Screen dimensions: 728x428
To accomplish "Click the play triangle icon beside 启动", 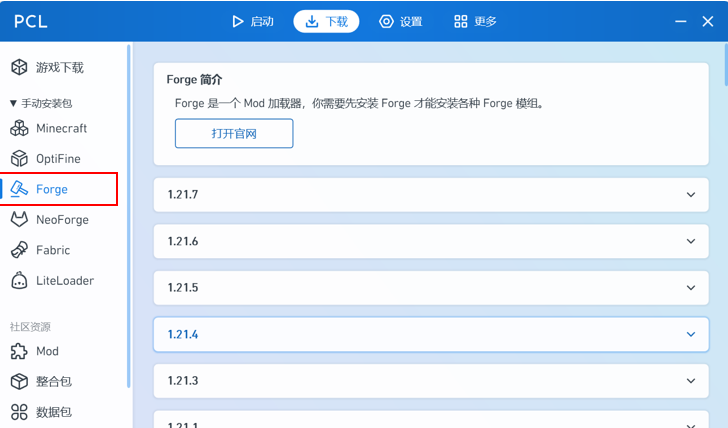I will coord(238,21).
